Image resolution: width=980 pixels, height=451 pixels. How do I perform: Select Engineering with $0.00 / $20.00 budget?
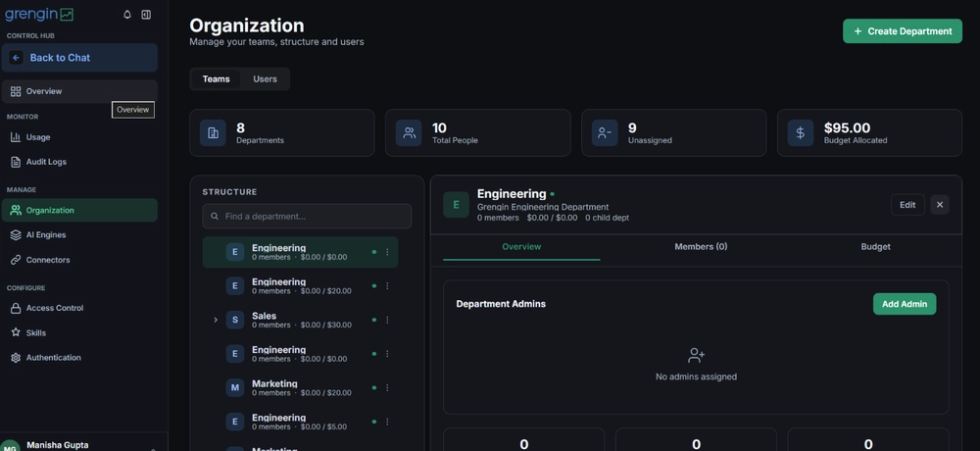click(x=300, y=286)
